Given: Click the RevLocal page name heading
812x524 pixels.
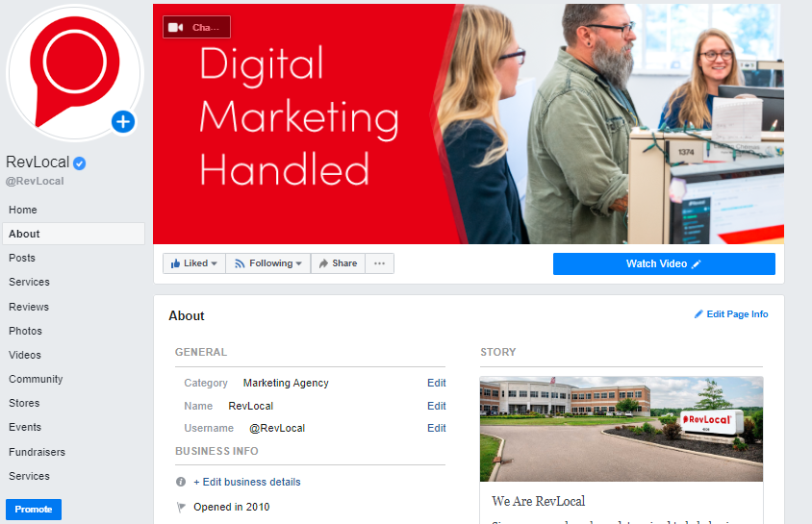Looking at the screenshot, I should pos(38,162).
